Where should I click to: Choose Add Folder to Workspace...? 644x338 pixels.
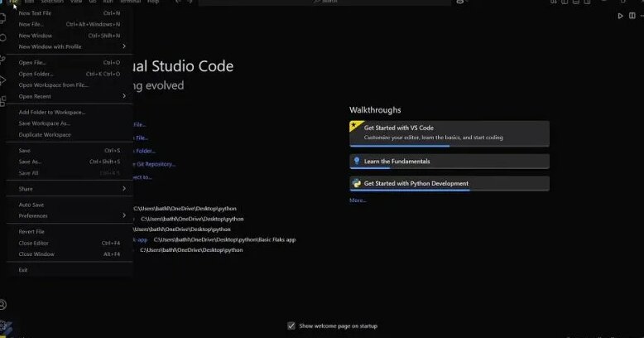(x=70, y=113)
